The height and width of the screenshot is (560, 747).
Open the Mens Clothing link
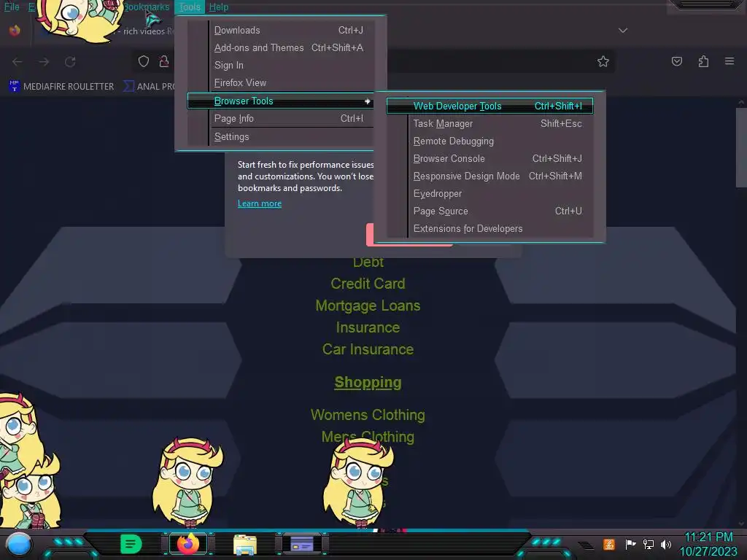pos(368,437)
